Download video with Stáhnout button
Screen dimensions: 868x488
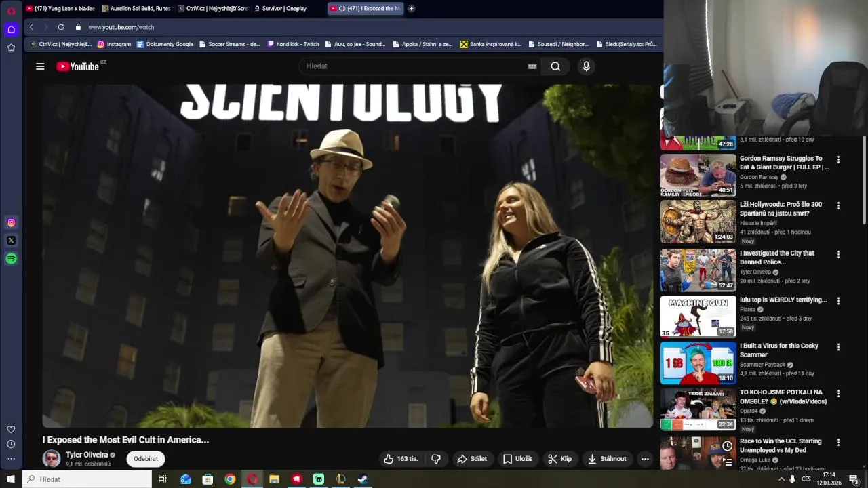608,459
